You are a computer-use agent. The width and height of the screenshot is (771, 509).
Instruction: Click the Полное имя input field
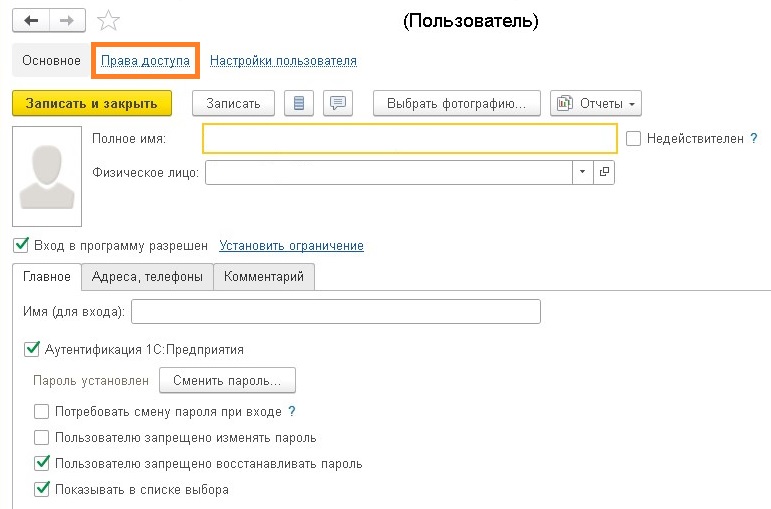click(409, 139)
